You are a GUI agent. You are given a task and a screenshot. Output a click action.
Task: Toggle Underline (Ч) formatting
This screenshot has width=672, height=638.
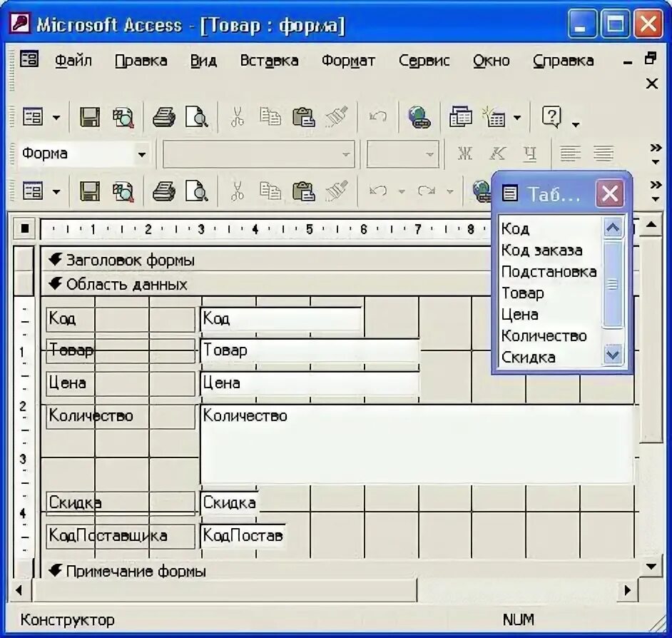[x=530, y=153]
